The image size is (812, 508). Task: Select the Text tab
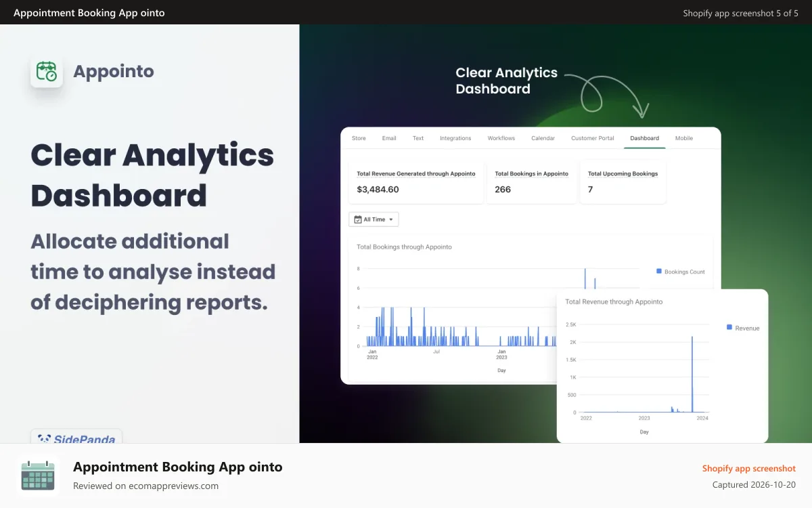[418, 138]
